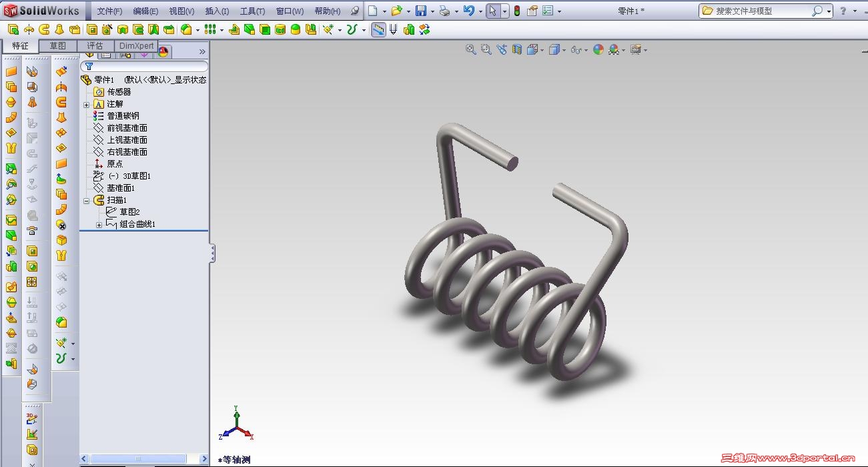The image size is (868, 467).
Task: Expand the 注解 tree node
Action: (x=87, y=105)
